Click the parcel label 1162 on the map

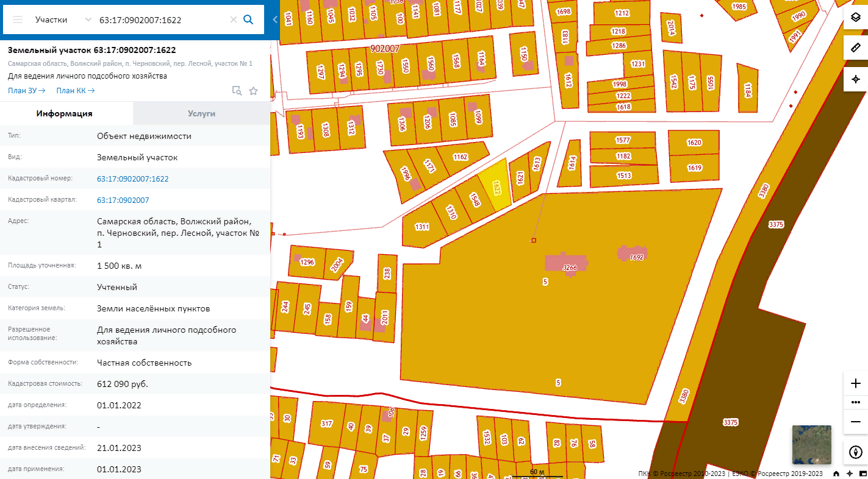(460, 157)
